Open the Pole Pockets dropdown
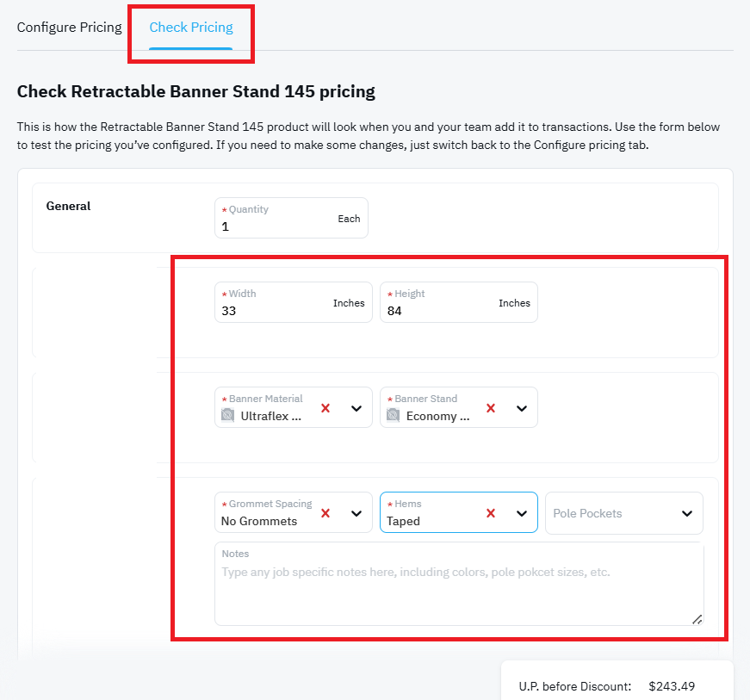The image size is (750, 700). click(624, 513)
